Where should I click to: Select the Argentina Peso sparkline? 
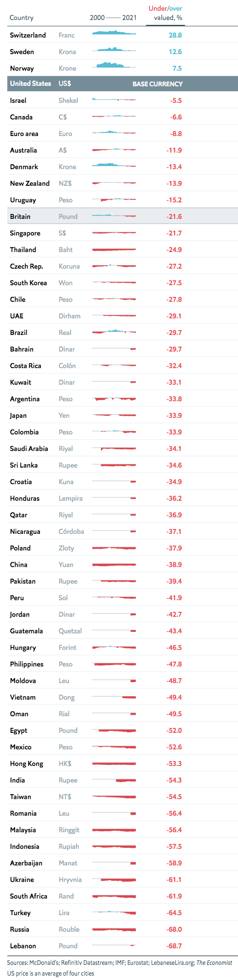114,399
